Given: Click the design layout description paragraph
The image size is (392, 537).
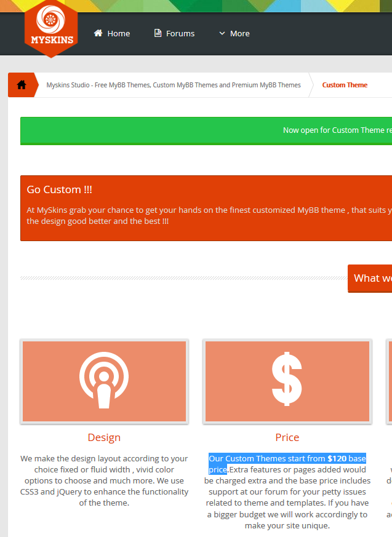Looking at the screenshot, I should (104, 480).
